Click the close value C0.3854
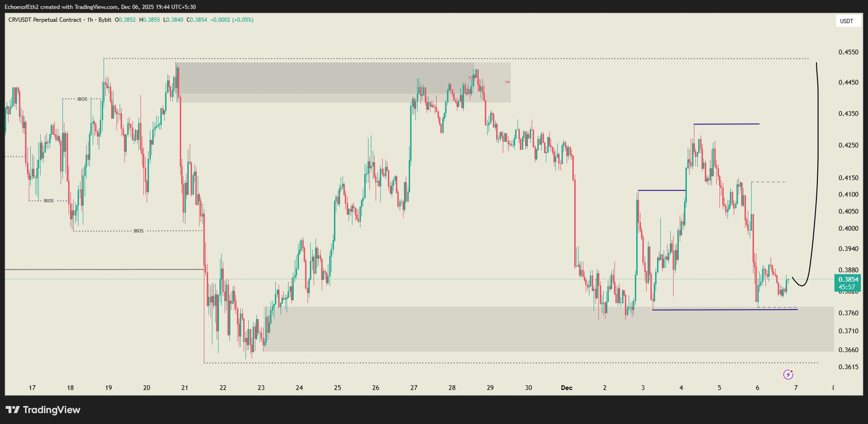Screen dimensions: 868x424 (x=197, y=20)
